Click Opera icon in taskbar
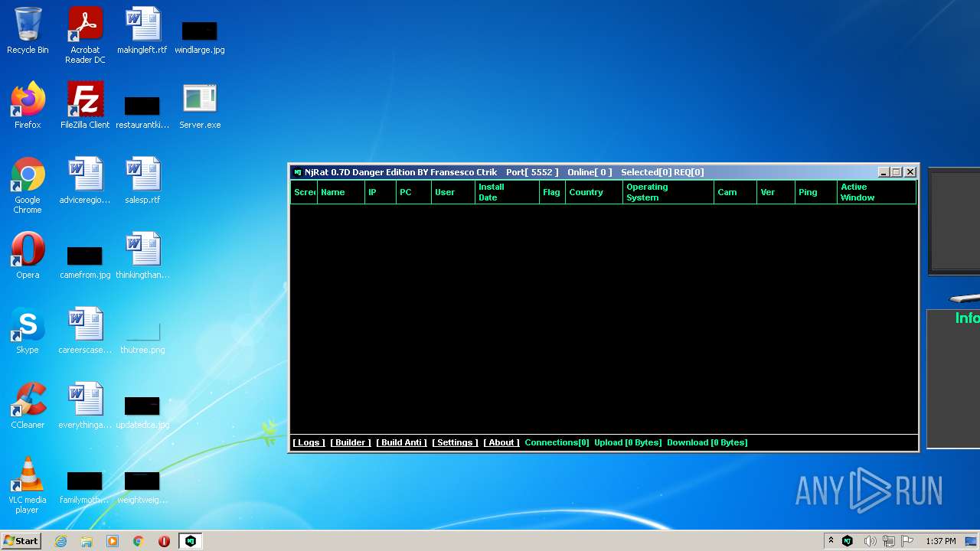 pos(164,541)
